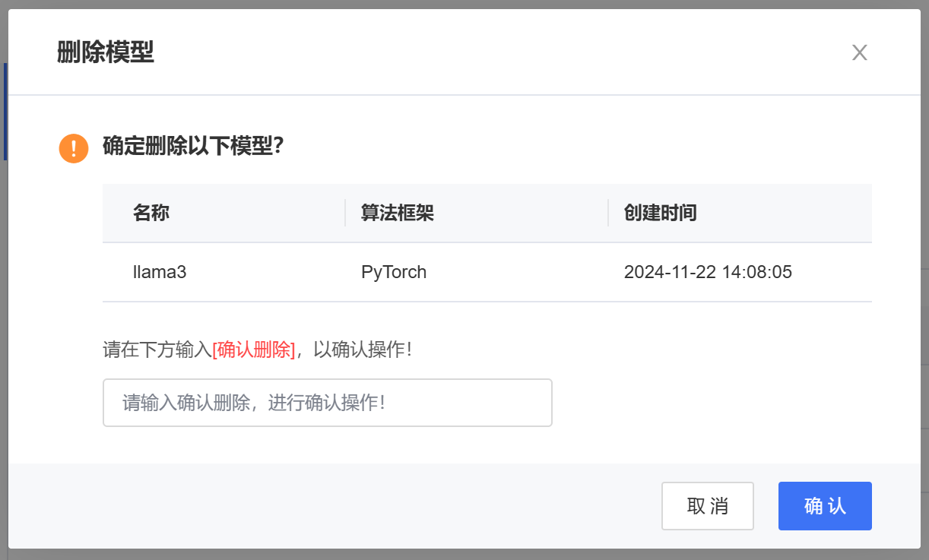The image size is (929, 560).
Task: Click the 名称 column header
Action: [151, 213]
